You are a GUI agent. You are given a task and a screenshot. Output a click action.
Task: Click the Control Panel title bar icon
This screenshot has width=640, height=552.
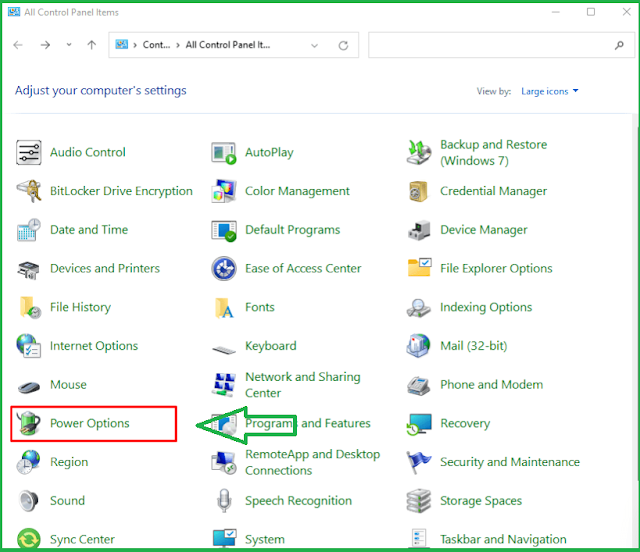[14, 12]
